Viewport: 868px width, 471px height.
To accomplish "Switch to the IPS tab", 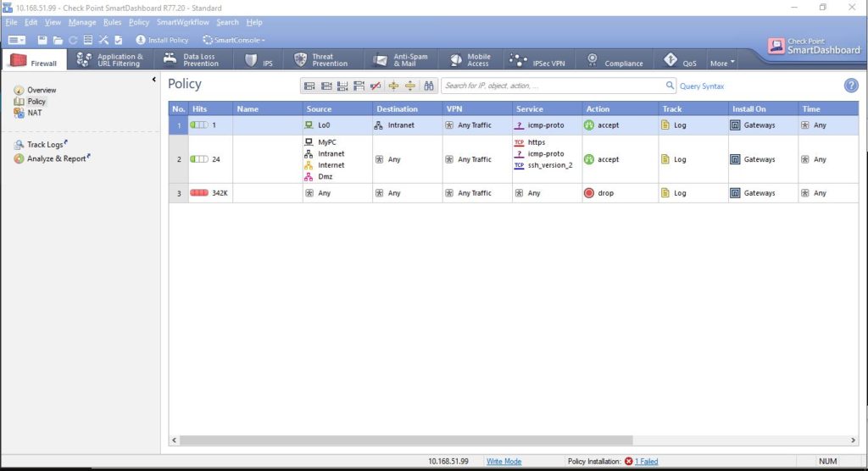I will pyautogui.click(x=259, y=60).
